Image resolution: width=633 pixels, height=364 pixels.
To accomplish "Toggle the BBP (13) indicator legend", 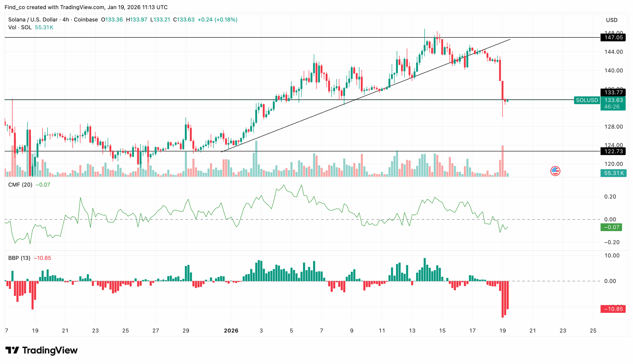I will 19,258.
